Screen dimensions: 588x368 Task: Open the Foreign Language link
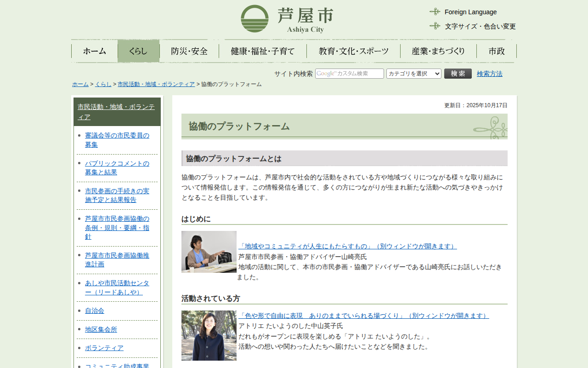click(x=470, y=12)
